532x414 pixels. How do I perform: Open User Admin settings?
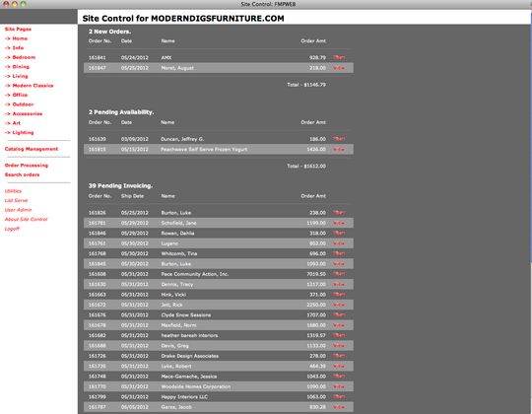[19, 210]
